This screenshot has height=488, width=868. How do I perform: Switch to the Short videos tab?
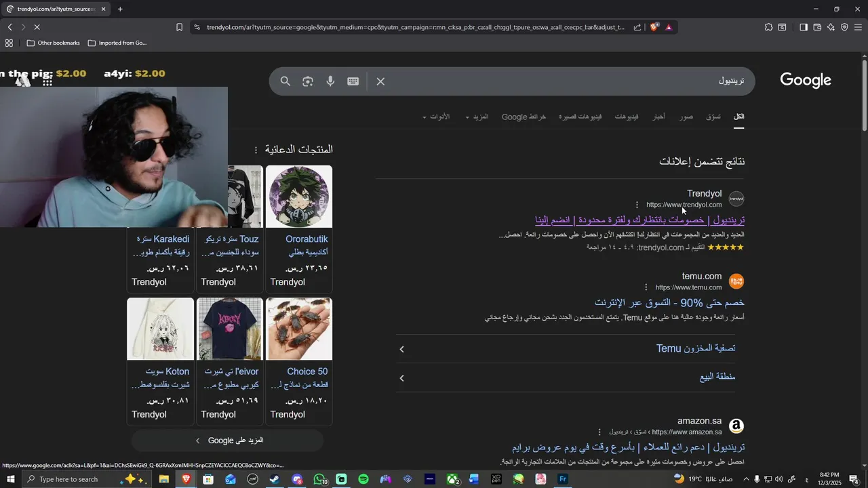pos(580,117)
